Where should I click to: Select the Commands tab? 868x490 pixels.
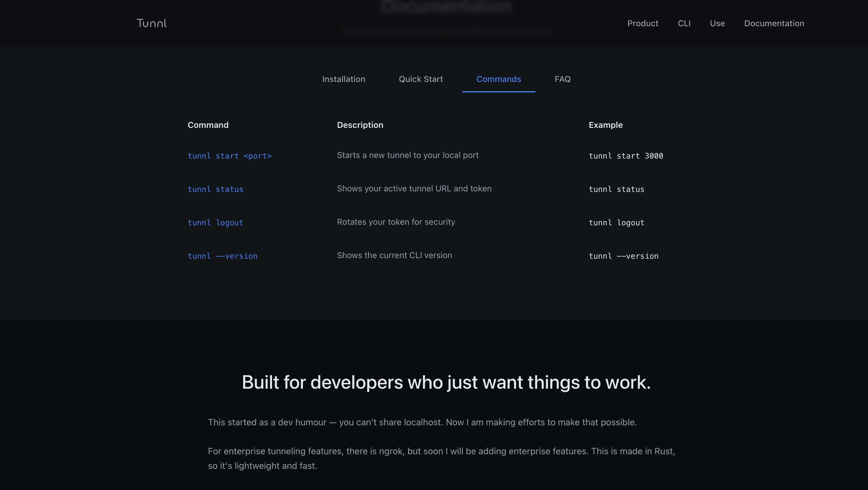[499, 79]
